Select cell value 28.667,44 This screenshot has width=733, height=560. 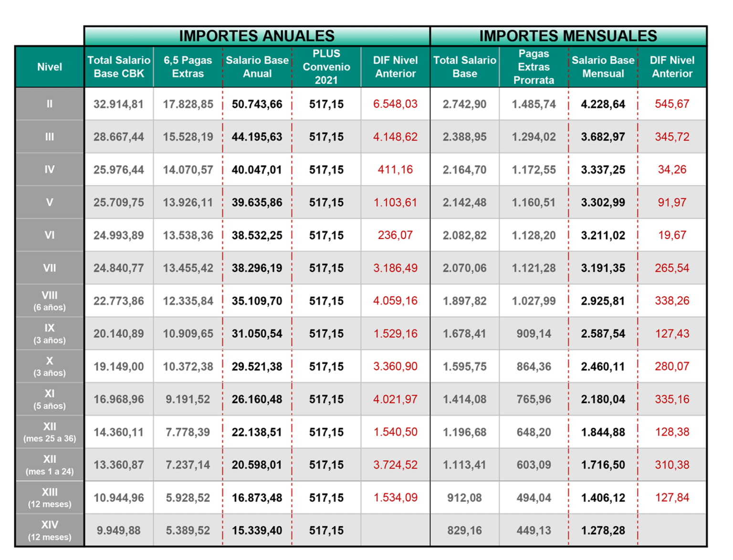[x=119, y=137]
